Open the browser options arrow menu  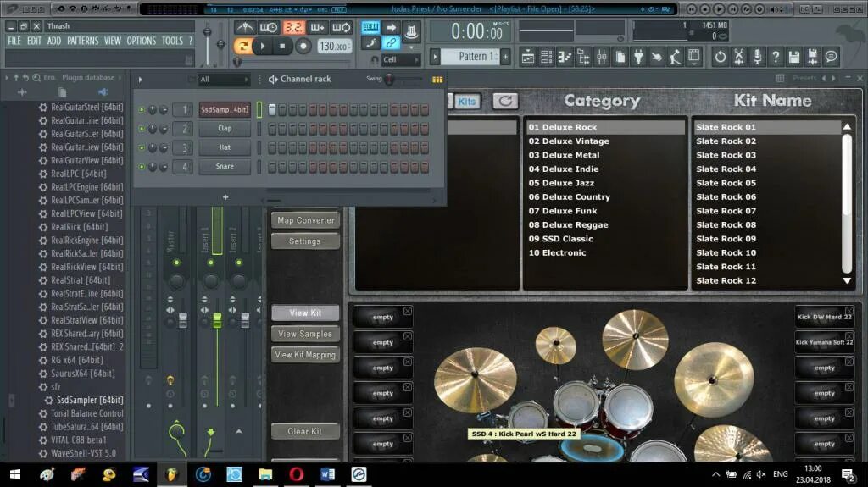coord(7,78)
